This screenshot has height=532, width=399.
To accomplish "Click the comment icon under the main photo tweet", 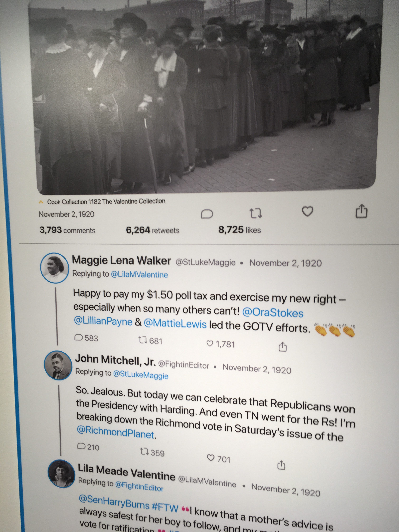I will pyautogui.click(x=207, y=214).
